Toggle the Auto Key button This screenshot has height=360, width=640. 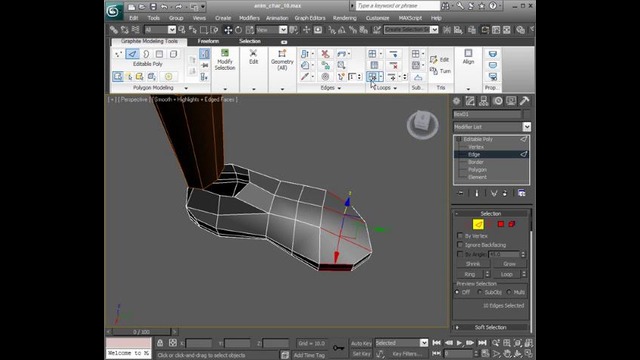(x=361, y=343)
